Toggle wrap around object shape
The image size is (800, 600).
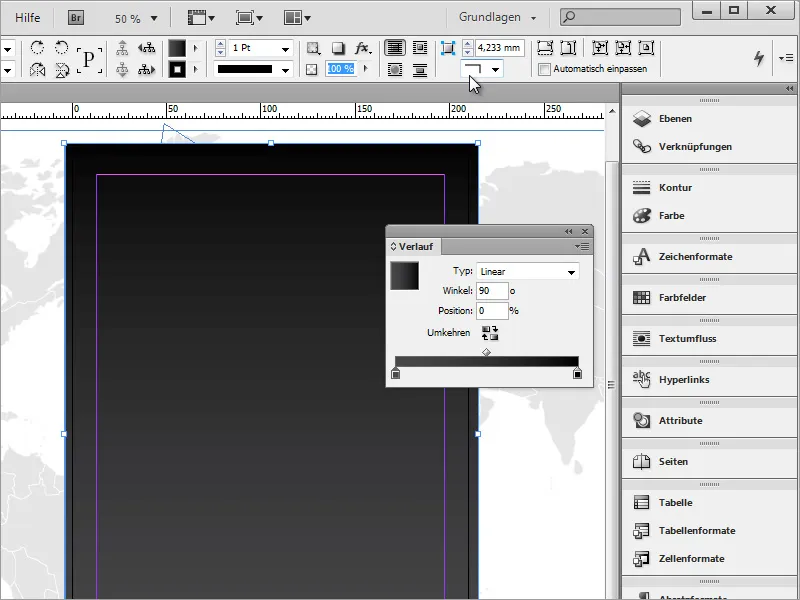395,69
